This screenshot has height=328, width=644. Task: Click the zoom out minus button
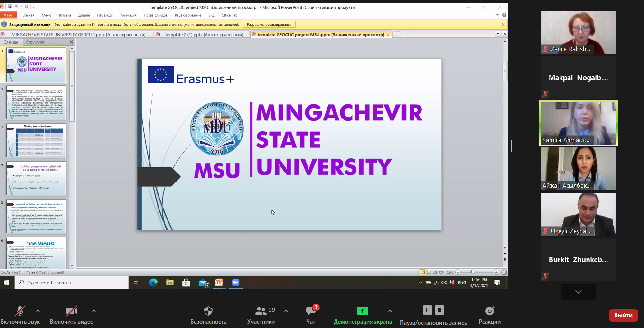[x=457, y=273]
